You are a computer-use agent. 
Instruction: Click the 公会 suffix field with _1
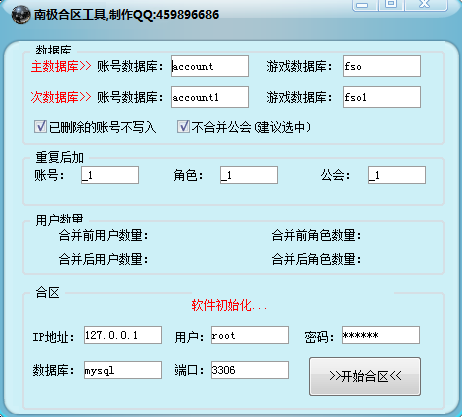point(397,175)
